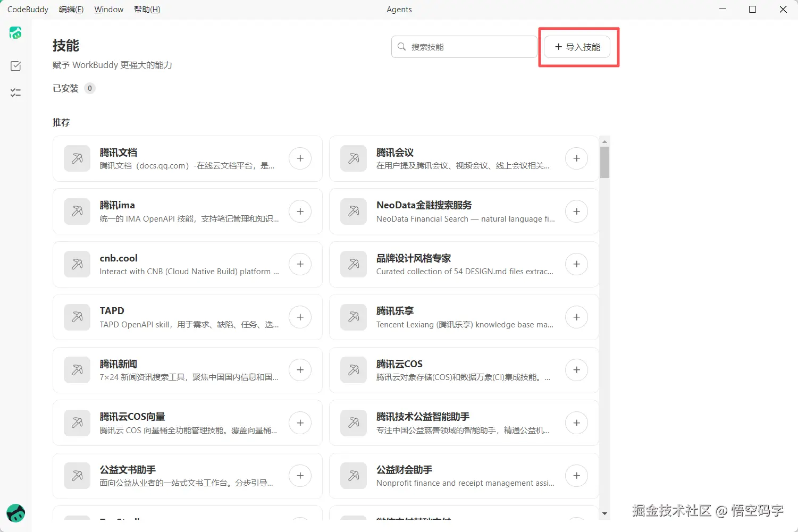Add the 腾讯技术公益智能助手 skill with its plus

click(x=577, y=423)
